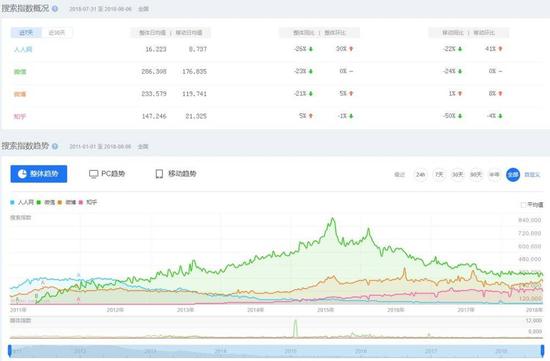
Task: Click the 整体同比 column header
Action: (x=304, y=33)
